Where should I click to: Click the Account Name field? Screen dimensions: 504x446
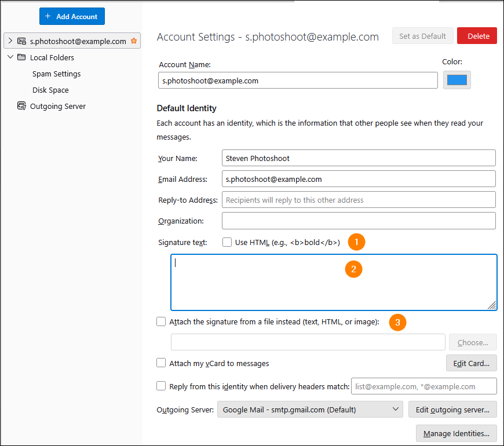click(298, 81)
